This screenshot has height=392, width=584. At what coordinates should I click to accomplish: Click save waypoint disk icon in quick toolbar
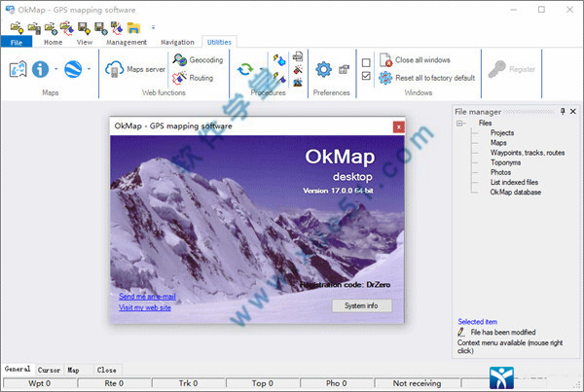[x=84, y=28]
